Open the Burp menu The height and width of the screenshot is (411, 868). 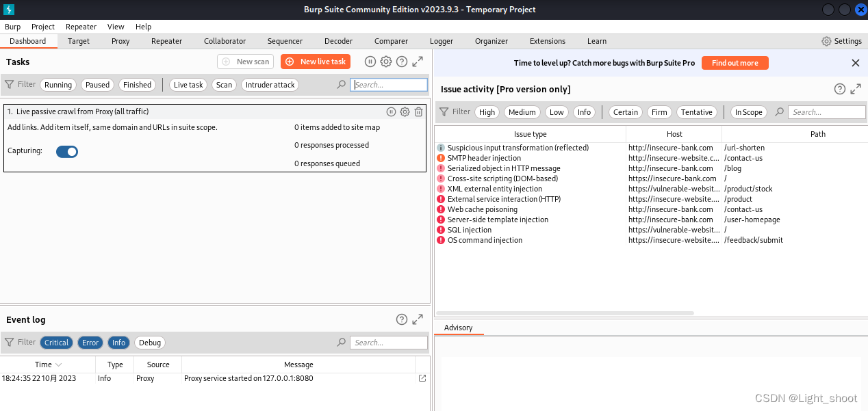[12, 27]
